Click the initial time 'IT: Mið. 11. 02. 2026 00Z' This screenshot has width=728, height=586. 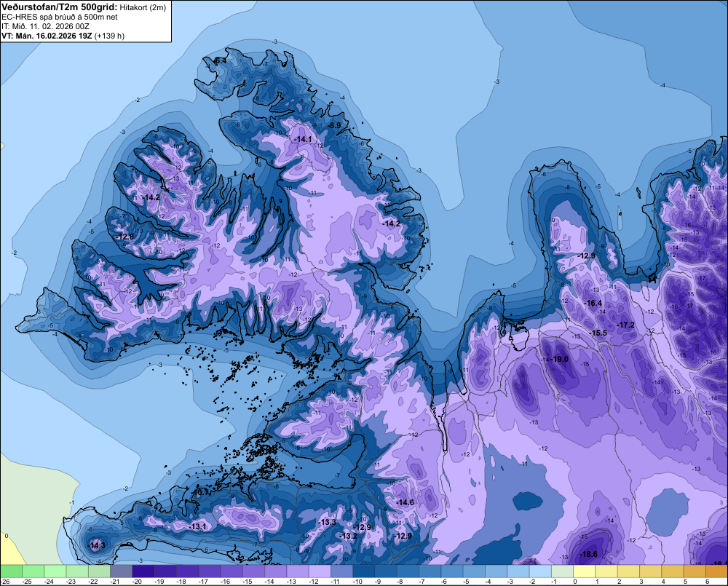click(x=45, y=26)
